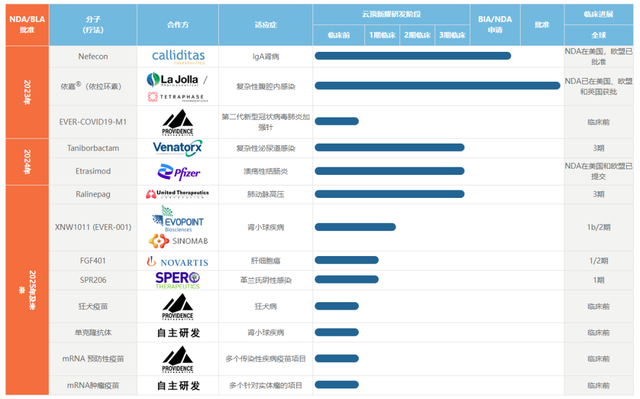Click the 复杂性腹腔内感染 indication

click(x=266, y=86)
